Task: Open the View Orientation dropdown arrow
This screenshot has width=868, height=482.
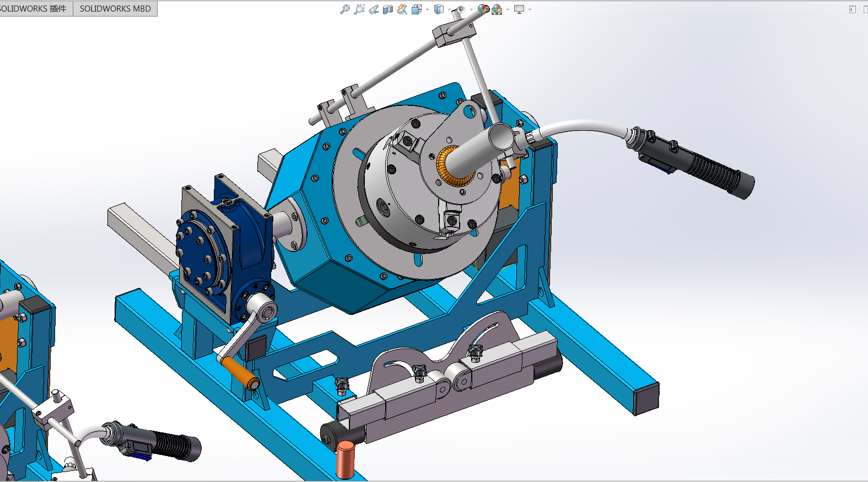Action: [427, 9]
